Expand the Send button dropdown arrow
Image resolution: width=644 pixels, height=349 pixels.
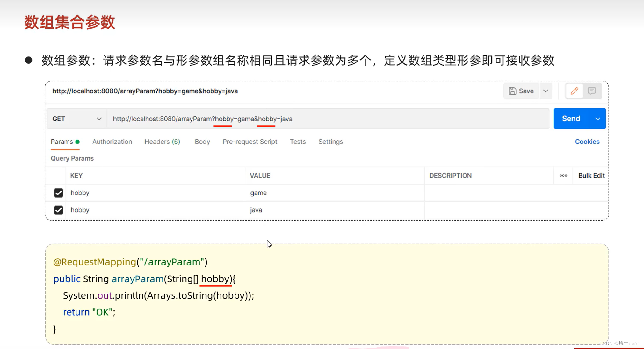(597, 119)
